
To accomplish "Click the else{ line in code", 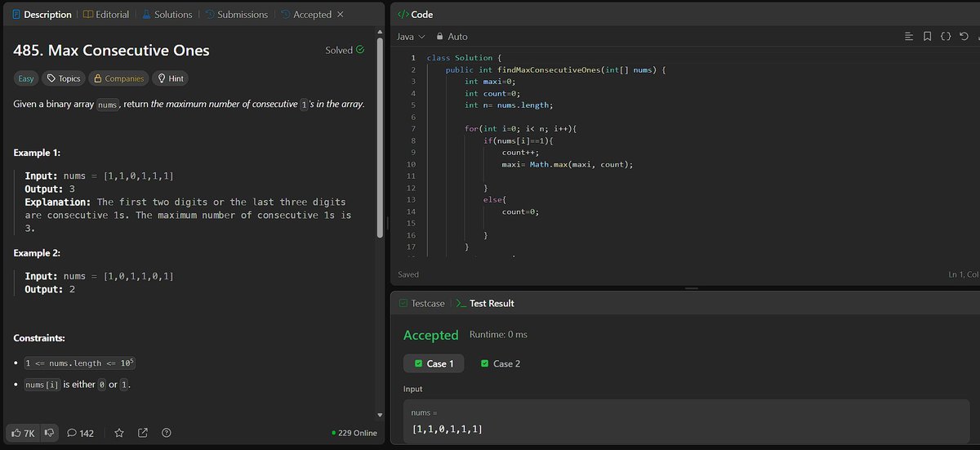I will (x=495, y=200).
